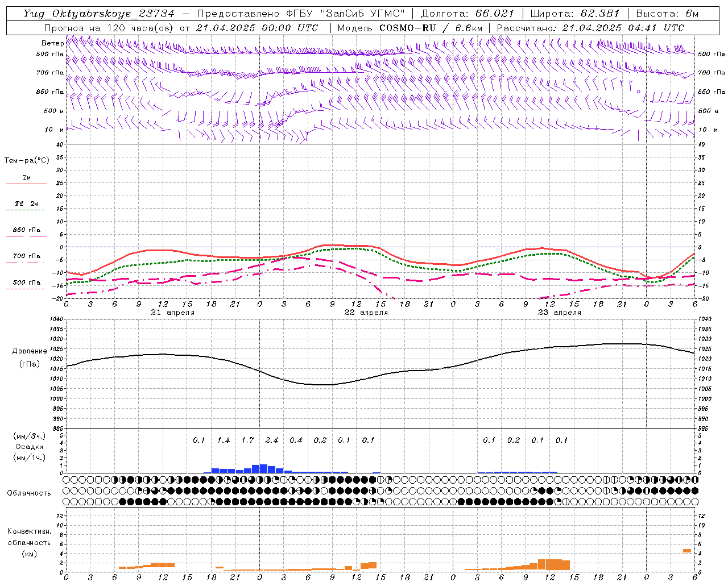The width and height of the screenshot is (728, 582).
Task: Click the (мм/3ч.) unit label
Action: pyautogui.click(x=29, y=436)
